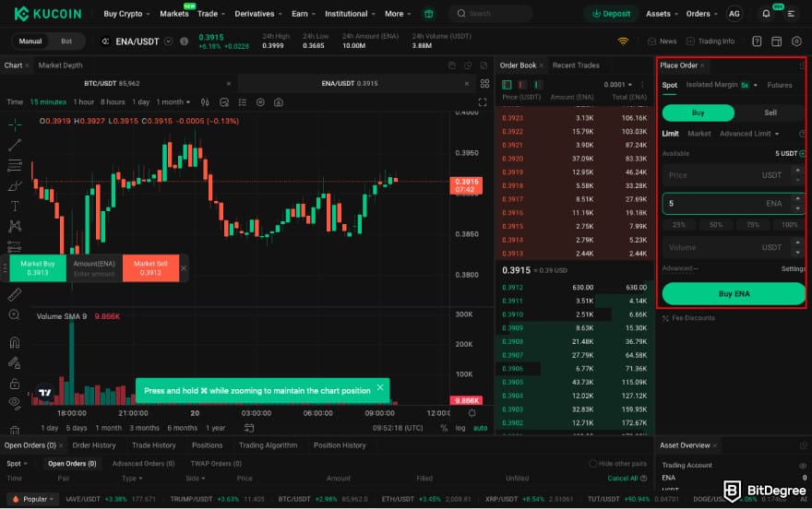Viewport: 812px width, 509px height.
Task: Switch to Recent Trades tab
Action: (576, 65)
